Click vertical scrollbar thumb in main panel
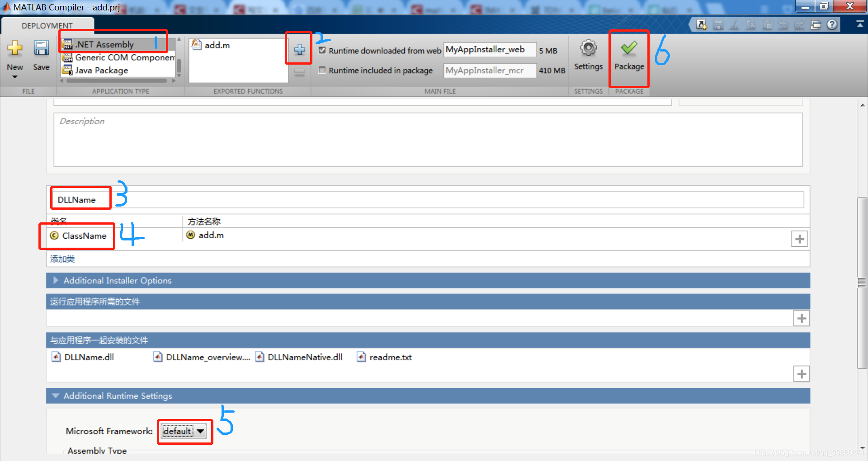 (x=862, y=283)
